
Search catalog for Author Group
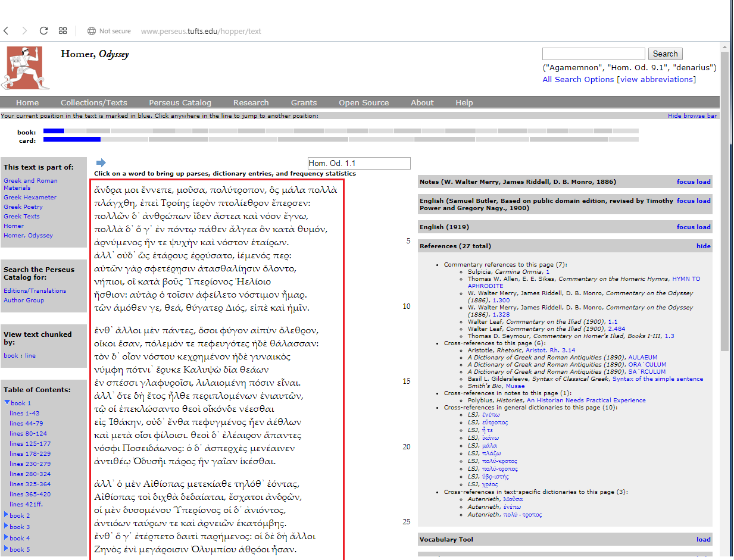coord(24,300)
